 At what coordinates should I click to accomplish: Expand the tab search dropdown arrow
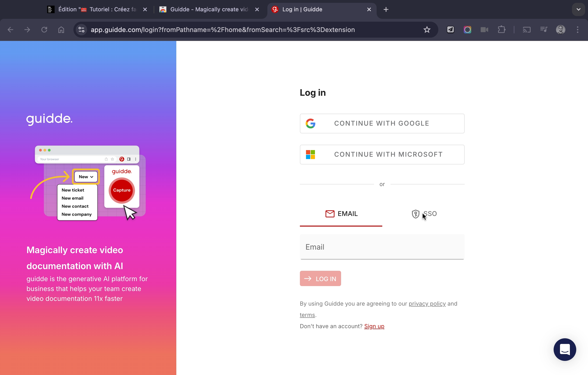[x=578, y=9]
